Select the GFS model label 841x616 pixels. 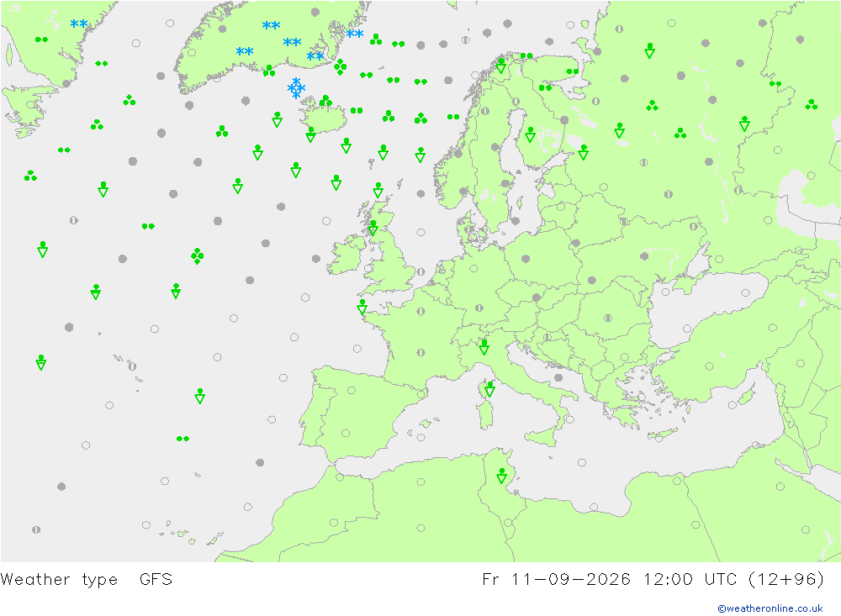pos(156,579)
